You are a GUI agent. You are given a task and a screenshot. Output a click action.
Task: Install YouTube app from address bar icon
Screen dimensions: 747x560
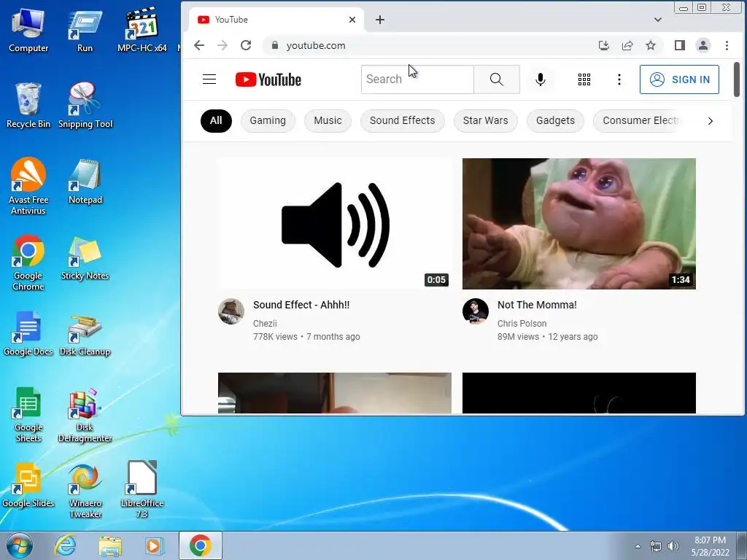tap(603, 45)
